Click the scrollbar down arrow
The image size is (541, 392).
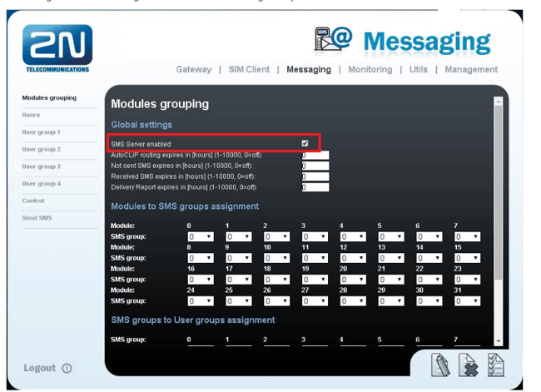tap(499, 341)
